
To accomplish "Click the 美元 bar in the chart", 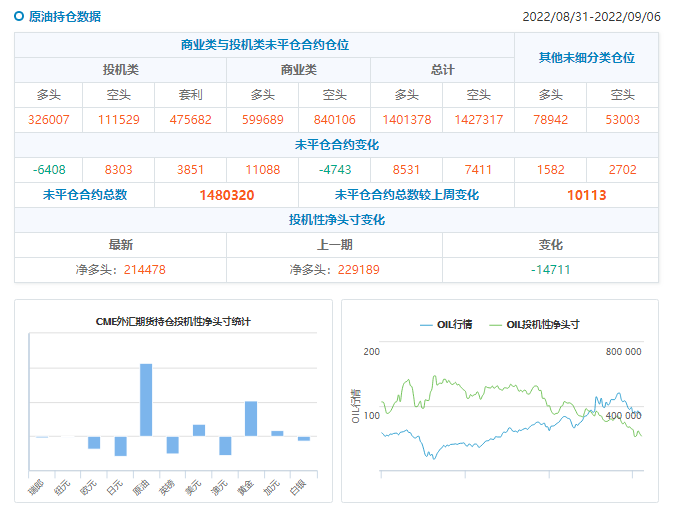I will (x=199, y=431).
